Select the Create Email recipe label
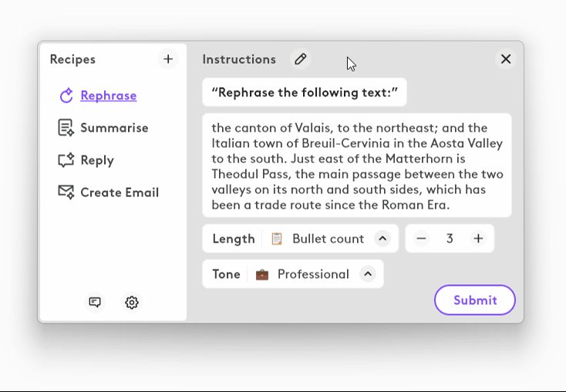Screen dimensions: 566x392 click(120, 193)
